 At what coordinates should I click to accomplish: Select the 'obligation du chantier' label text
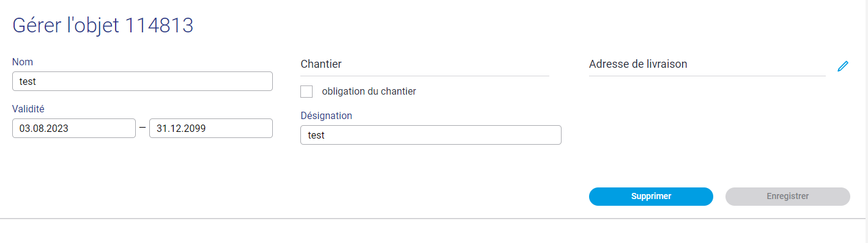369,92
